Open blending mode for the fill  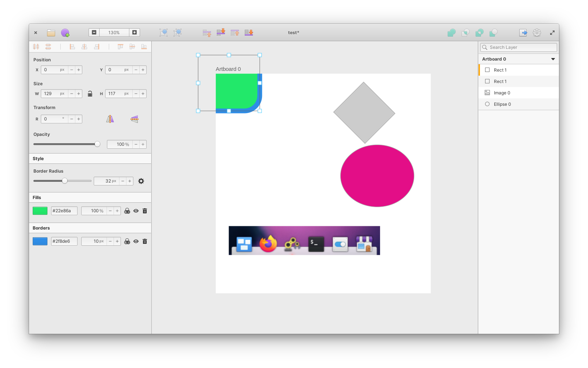tap(127, 211)
